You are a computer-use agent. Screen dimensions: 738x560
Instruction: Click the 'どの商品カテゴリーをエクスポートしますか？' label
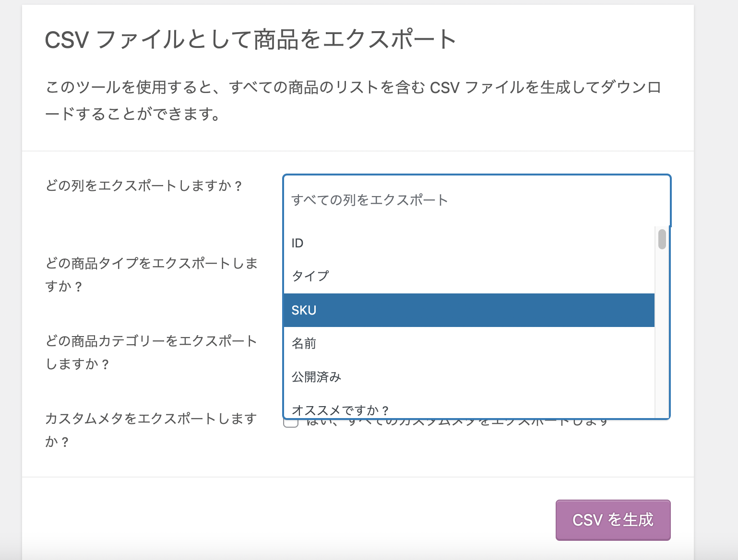click(151, 352)
